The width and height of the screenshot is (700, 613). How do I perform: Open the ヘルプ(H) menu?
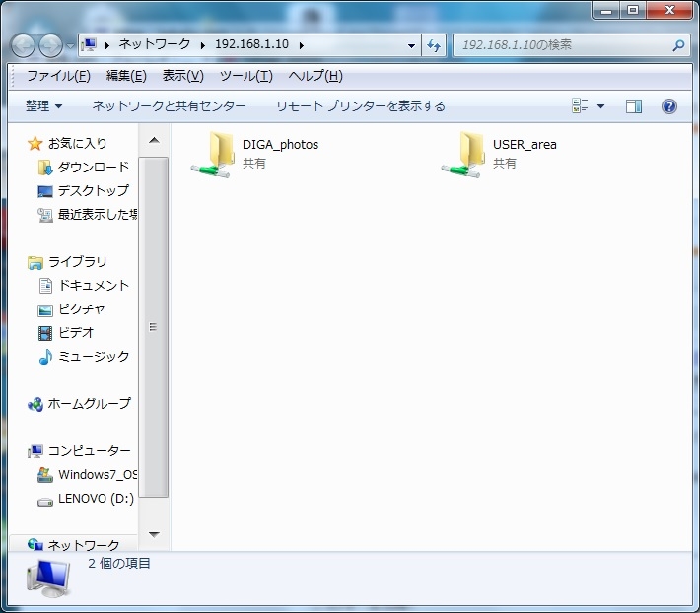pos(315,76)
